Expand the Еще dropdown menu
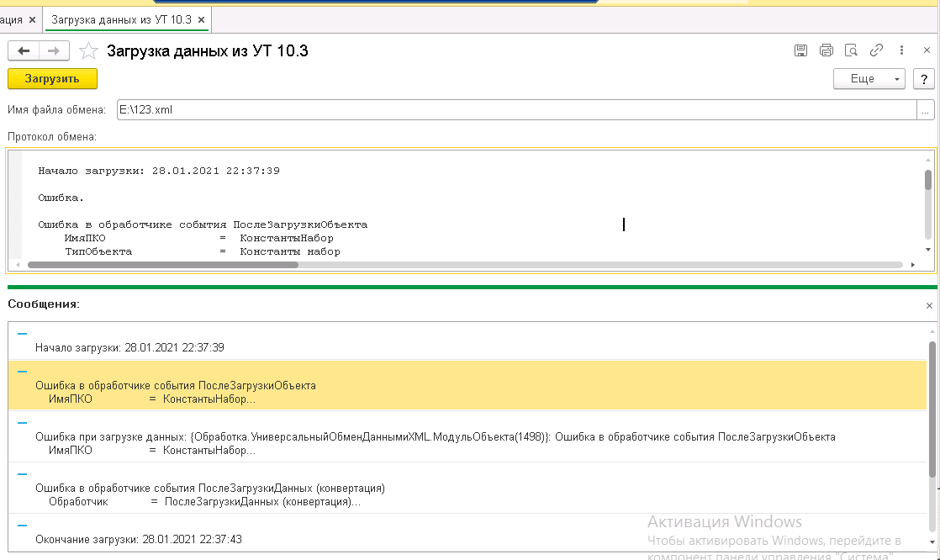Screen dimensions: 940x560 coord(869,79)
